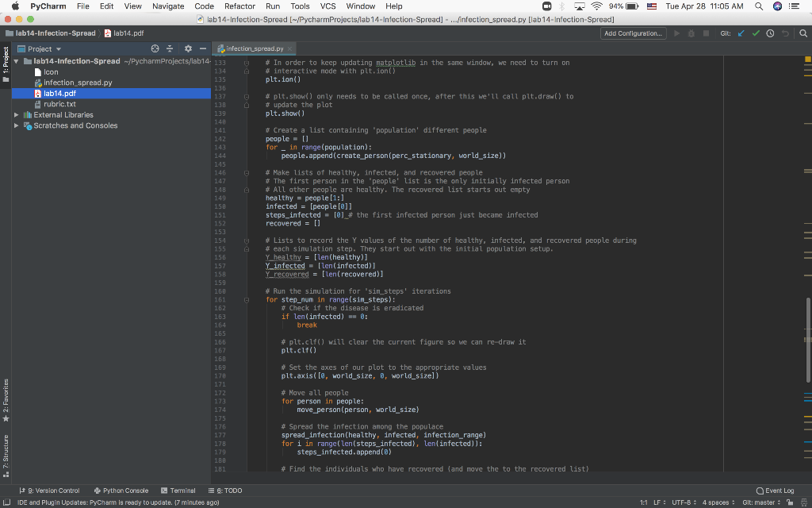Click the Git commit checkmark icon

pyautogui.click(x=756, y=33)
